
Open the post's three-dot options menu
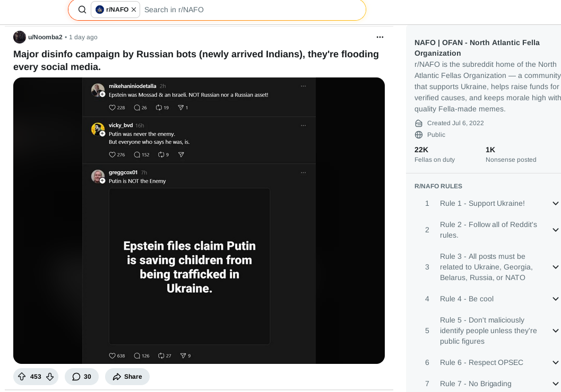coord(380,37)
